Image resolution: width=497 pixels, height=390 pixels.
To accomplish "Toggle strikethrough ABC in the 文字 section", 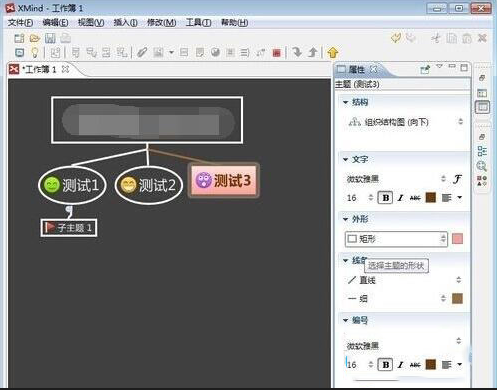I will [x=415, y=198].
